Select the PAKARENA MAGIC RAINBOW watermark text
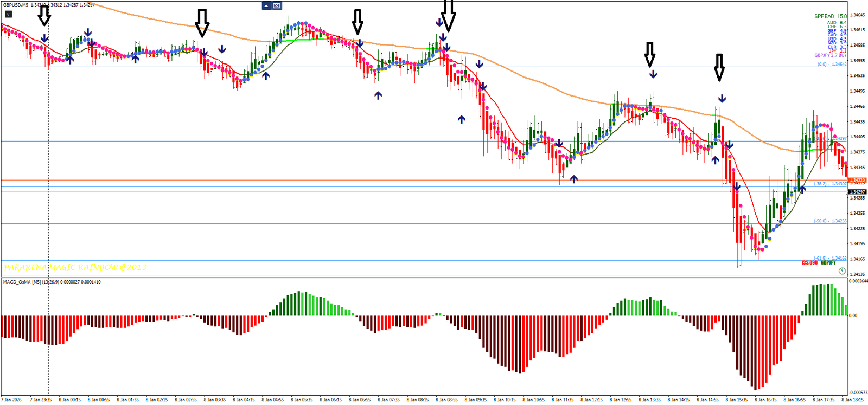Viewport: 868px width, 405px height. point(75,267)
